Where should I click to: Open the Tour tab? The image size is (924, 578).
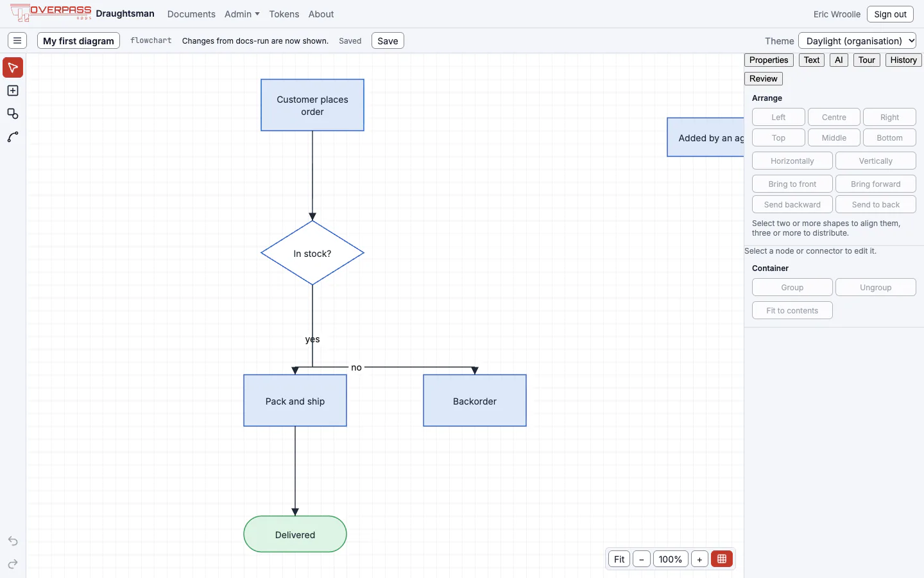(x=867, y=60)
